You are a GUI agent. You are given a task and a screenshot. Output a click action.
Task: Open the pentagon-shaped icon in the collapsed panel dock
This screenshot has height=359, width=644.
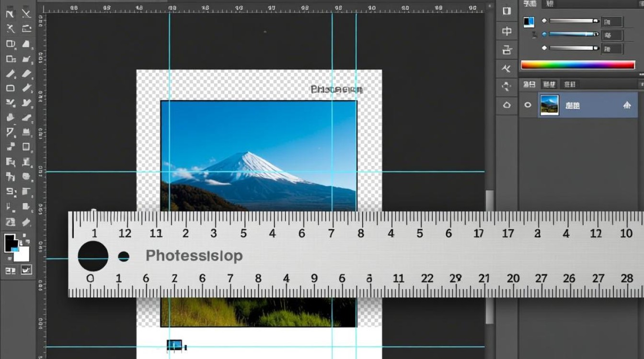[x=507, y=105]
